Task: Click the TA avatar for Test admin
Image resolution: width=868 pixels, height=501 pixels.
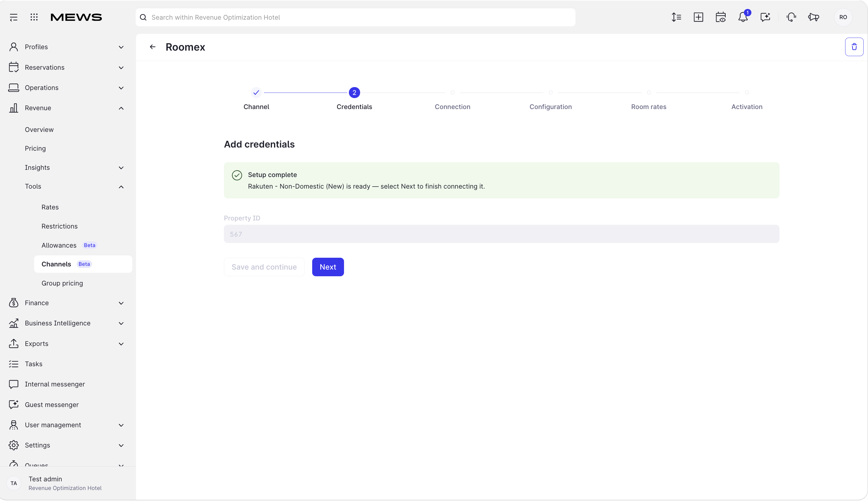Action: coord(14,483)
